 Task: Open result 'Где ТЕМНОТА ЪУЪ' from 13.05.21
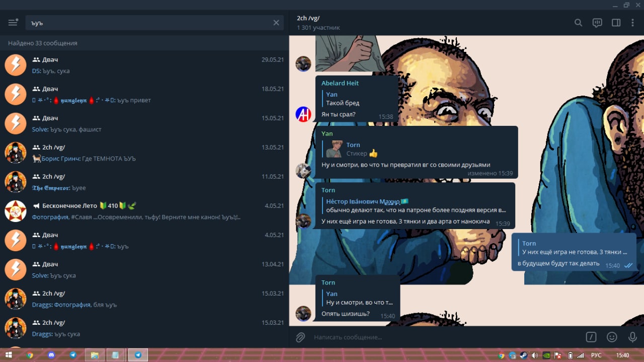(x=144, y=153)
